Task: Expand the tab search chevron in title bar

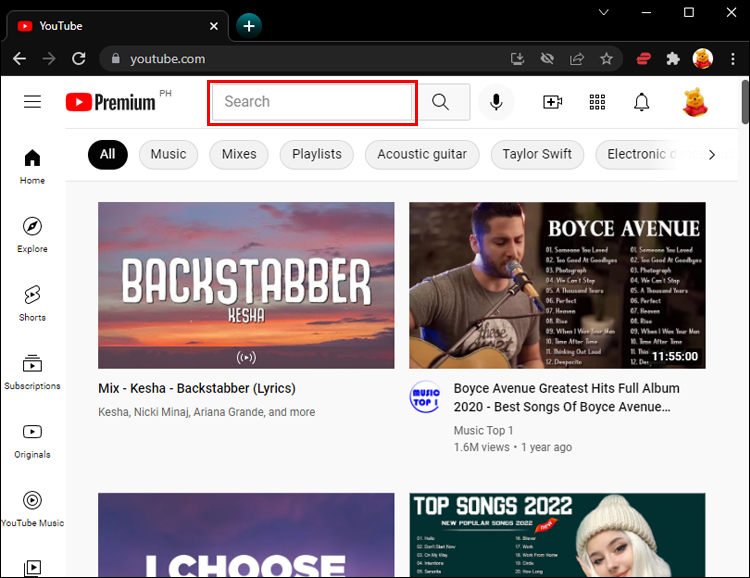Action: (604, 12)
